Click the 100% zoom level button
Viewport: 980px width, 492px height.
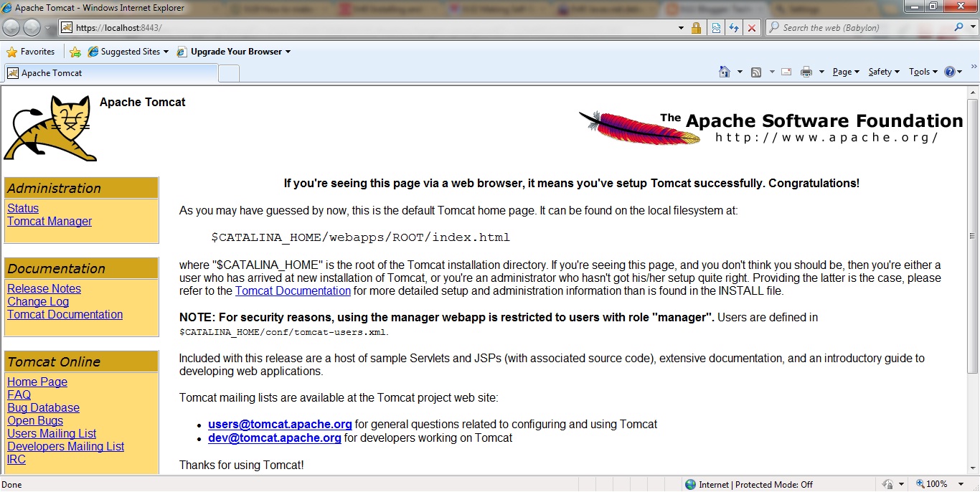[x=932, y=484]
